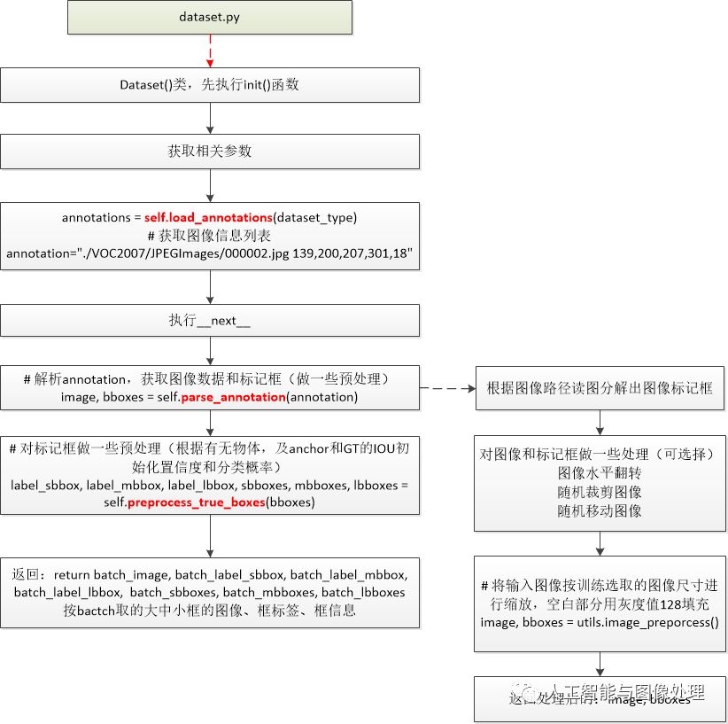The width and height of the screenshot is (728, 724).
Task: Select the dataset.py header box
Action: (210, 17)
